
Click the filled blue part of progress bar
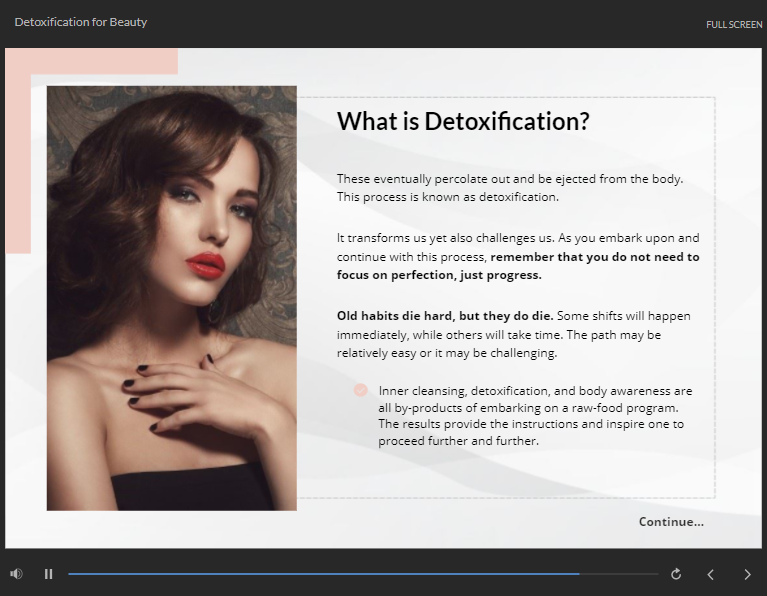[x=320, y=574]
